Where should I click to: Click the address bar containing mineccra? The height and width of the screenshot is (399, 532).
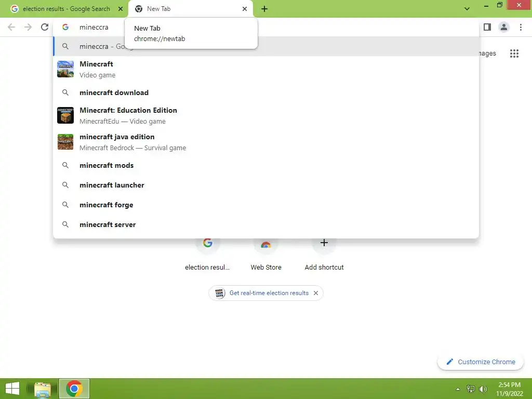coord(266,27)
